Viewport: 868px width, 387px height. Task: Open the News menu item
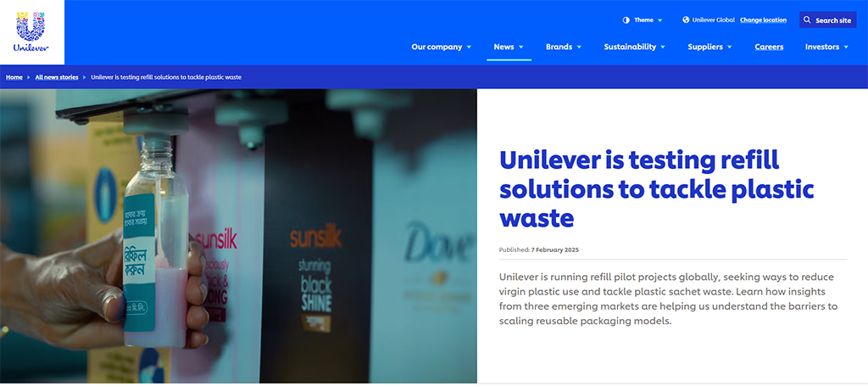click(x=509, y=48)
